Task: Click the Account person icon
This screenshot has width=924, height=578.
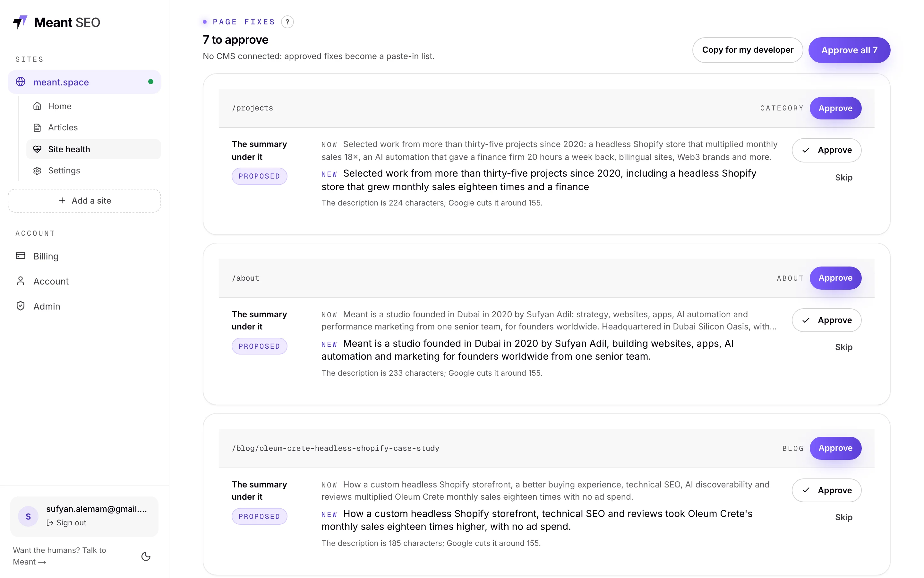Action: [x=21, y=281]
